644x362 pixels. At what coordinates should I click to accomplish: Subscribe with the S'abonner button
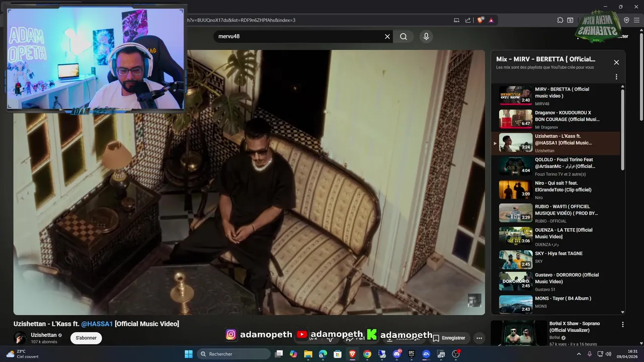coord(86,338)
